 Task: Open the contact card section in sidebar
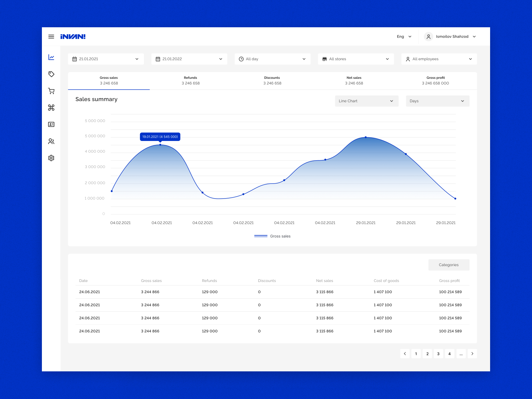click(51, 124)
